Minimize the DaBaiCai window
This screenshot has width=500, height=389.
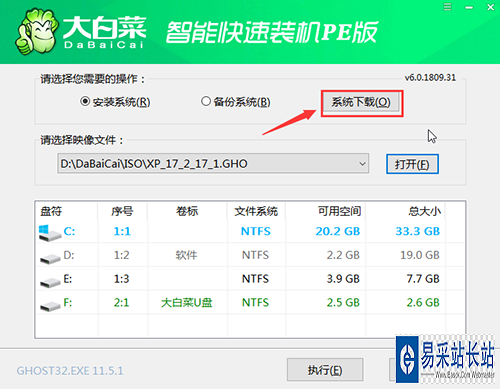(x=469, y=7)
